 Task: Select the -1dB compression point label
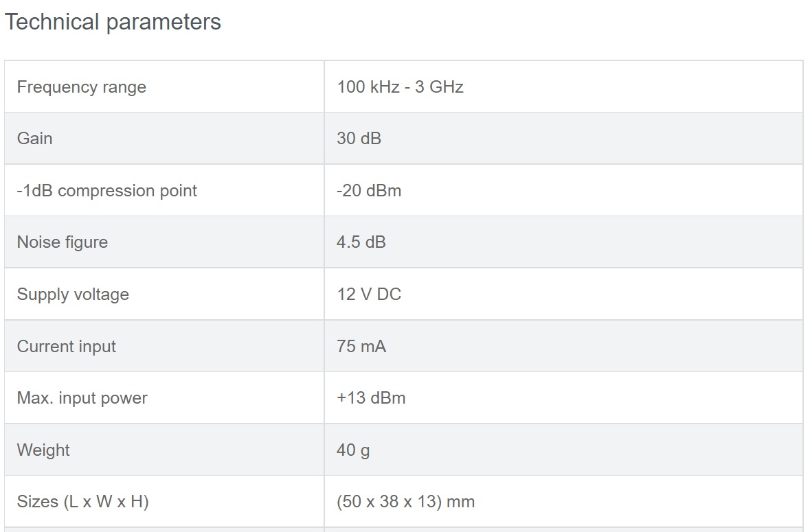[107, 190]
